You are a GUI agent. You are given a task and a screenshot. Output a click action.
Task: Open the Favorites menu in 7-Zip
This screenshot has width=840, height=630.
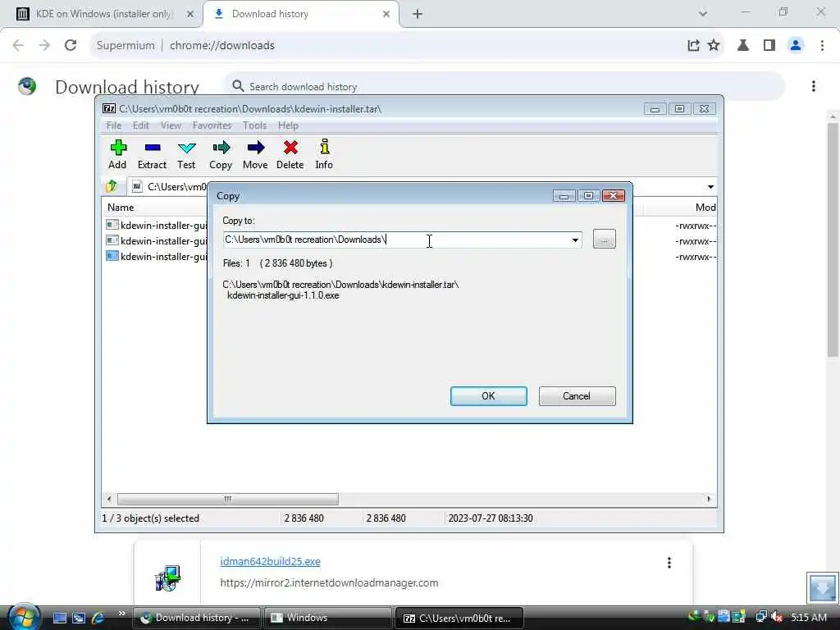click(x=212, y=126)
